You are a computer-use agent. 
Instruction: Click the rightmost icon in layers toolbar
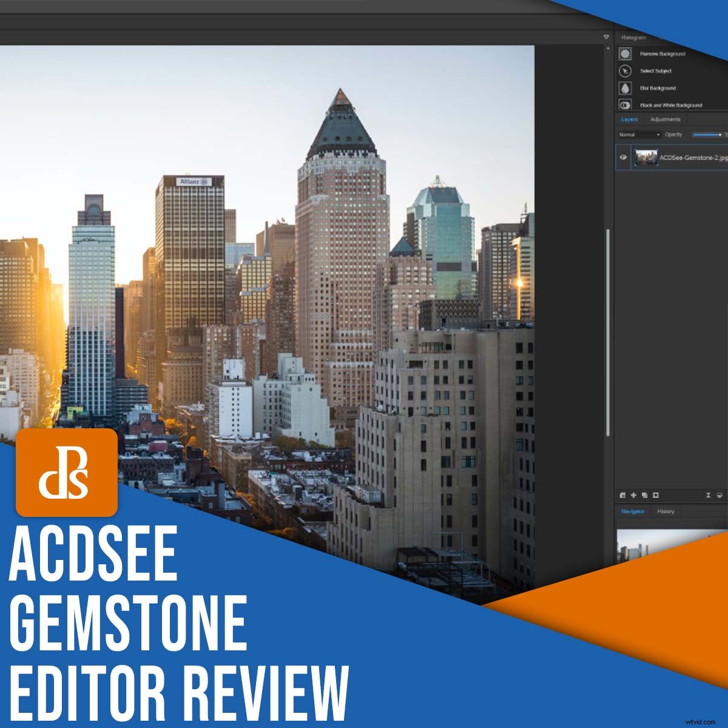pyautogui.click(x=720, y=495)
